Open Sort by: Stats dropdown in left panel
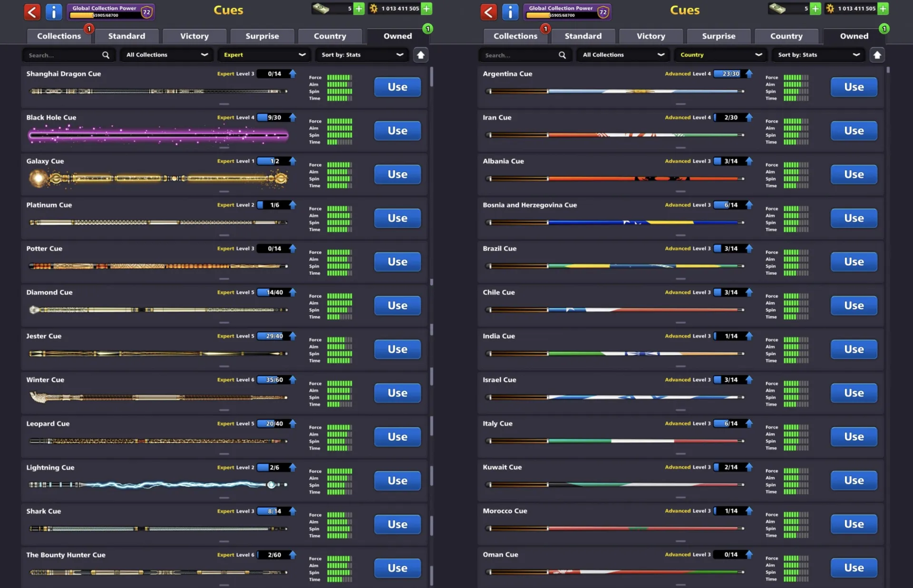Screen dimensions: 913x588 [x=362, y=55]
